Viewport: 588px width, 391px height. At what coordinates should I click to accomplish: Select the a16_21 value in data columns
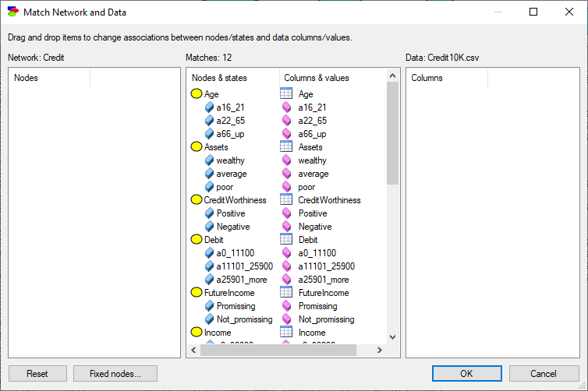pos(313,107)
